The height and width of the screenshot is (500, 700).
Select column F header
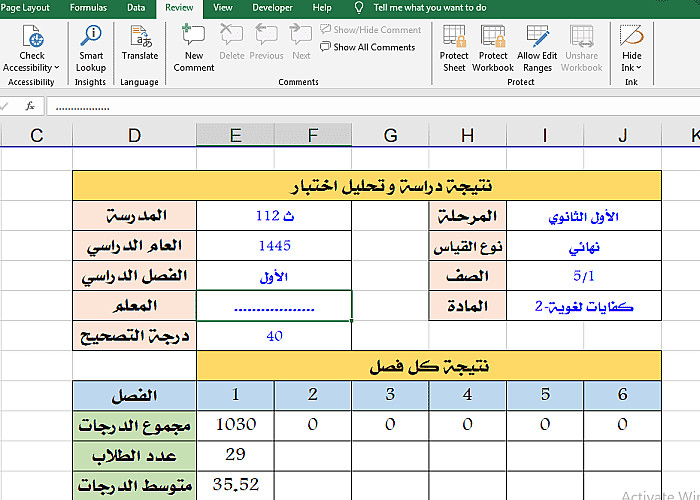click(x=313, y=135)
